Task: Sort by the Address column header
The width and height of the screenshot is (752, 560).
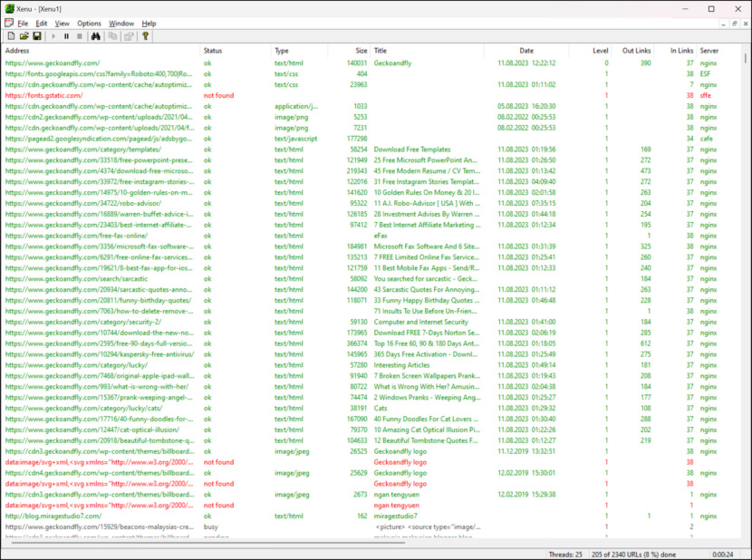Action: [x=18, y=51]
